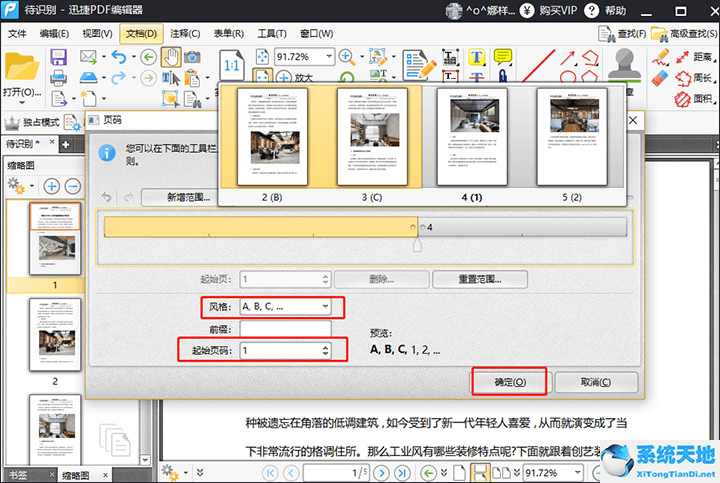Go to first page in navigation bar
Screen dimensions: 720x483
[x=270, y=472]
